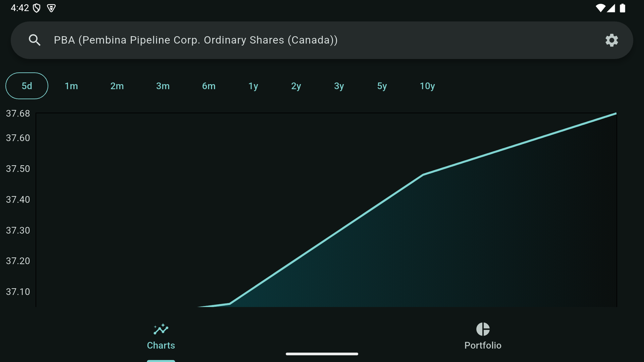This screenshot has width=644, height=362.
Task: Choose the 1y range option
Action: point(253,86)
